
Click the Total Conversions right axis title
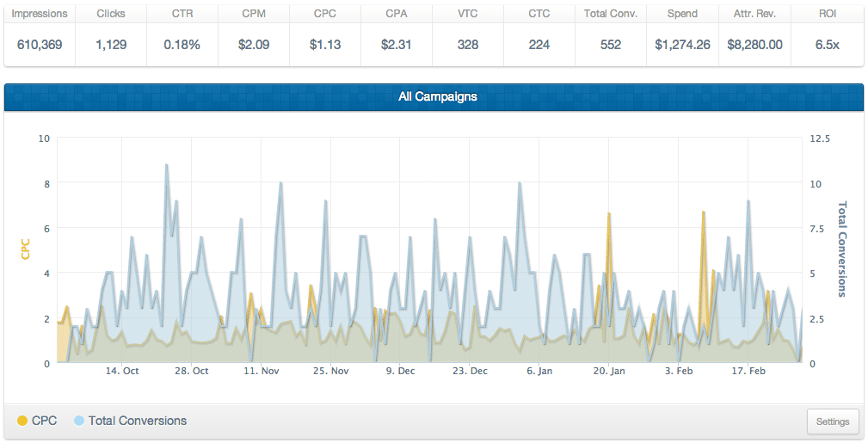pos(842,249)
